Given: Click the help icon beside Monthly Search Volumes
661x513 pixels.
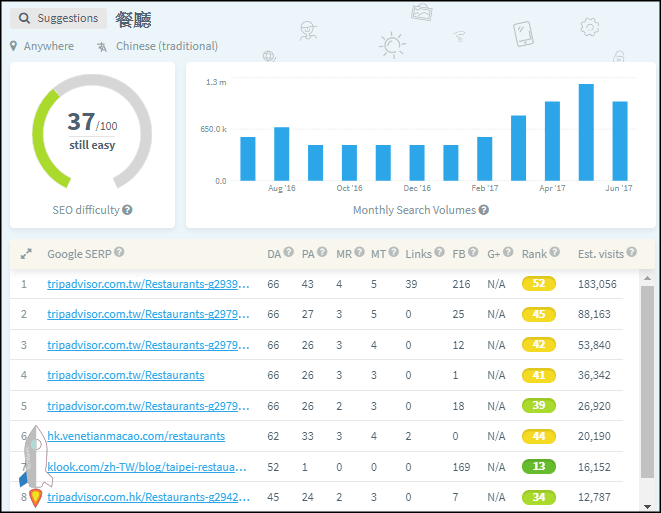Looking at the screenshot, I should (x=484, y=210).
